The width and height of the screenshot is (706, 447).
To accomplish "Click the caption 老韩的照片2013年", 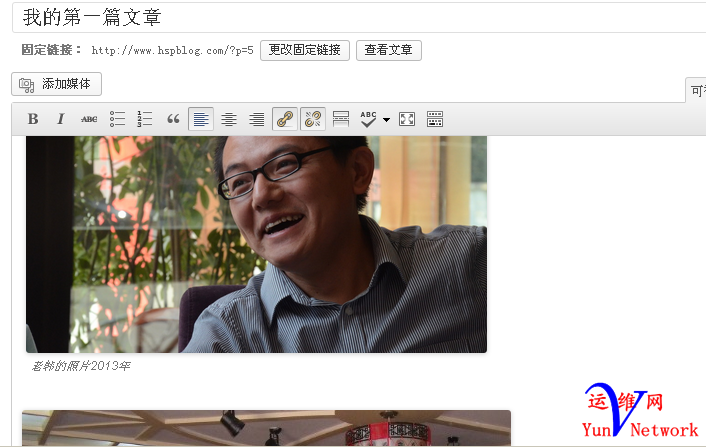I will 81,366.
